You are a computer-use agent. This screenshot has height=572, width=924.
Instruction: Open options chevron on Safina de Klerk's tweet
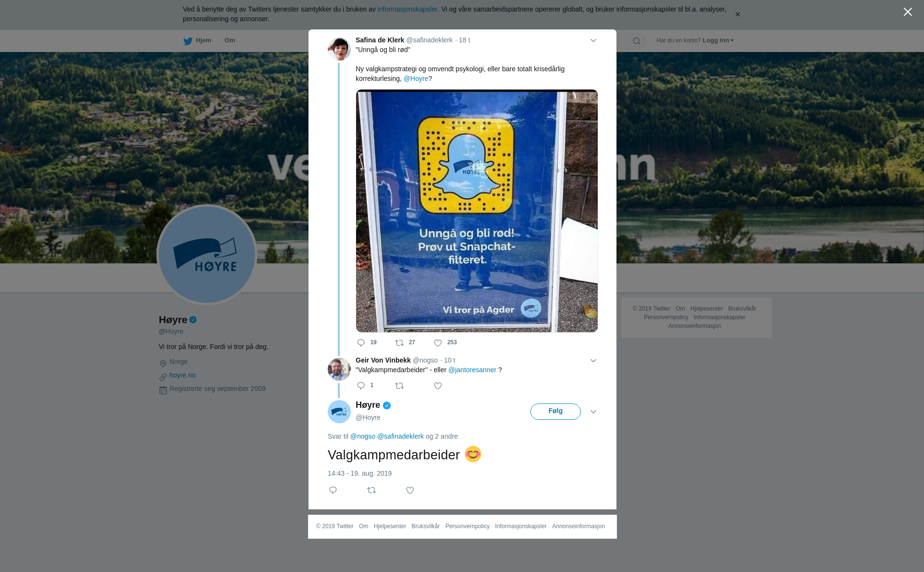coord(593,40)
